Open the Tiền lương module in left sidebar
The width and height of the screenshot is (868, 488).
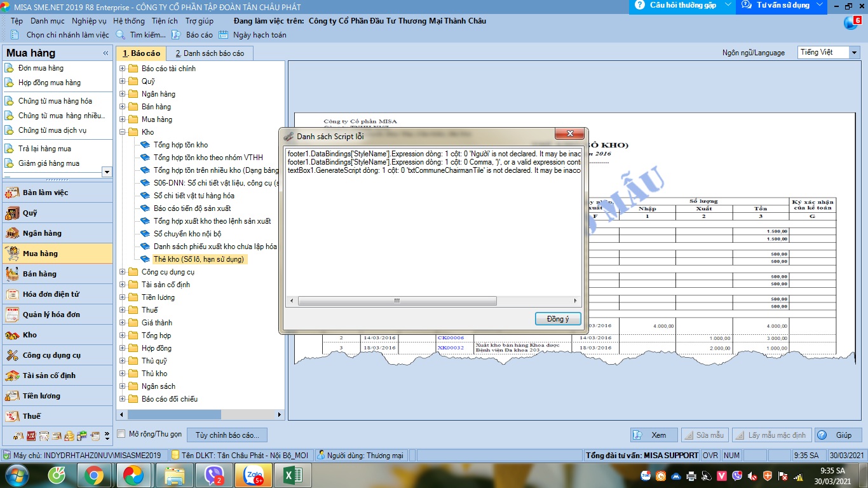(57, 396)
